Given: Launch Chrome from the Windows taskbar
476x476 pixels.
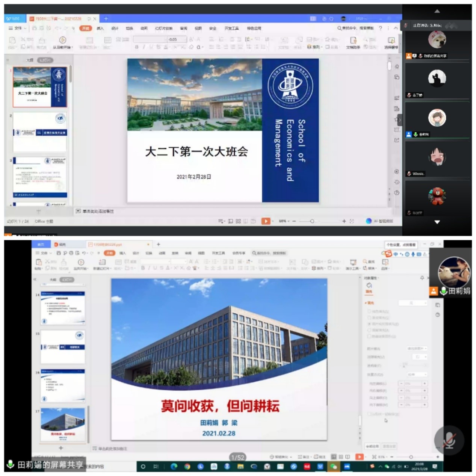Looking at the screenshot, I should pos(187,467).
